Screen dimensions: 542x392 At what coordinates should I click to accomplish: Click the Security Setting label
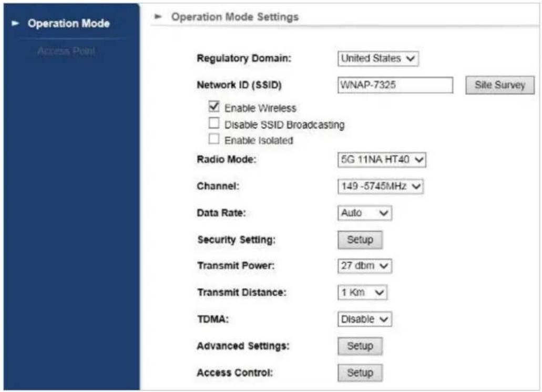point(237,240)
